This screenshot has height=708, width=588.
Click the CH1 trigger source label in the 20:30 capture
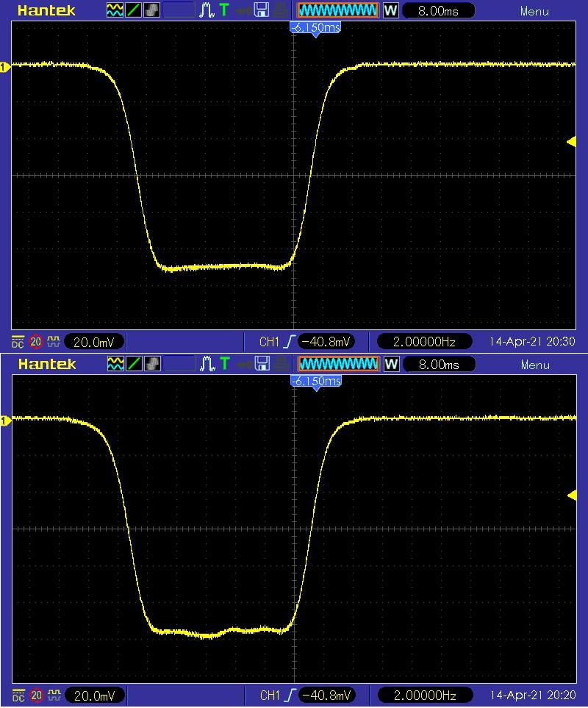click(270, 342)
